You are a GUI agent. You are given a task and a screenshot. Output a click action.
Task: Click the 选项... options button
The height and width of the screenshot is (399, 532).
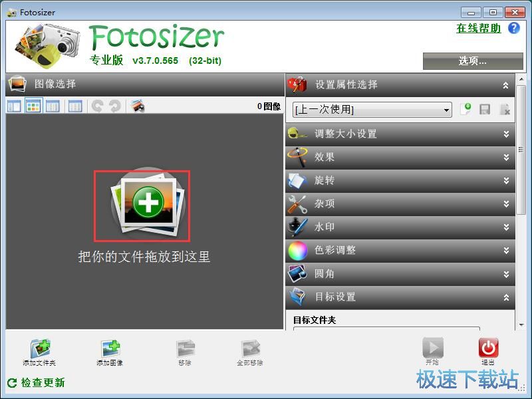(473, 61)
